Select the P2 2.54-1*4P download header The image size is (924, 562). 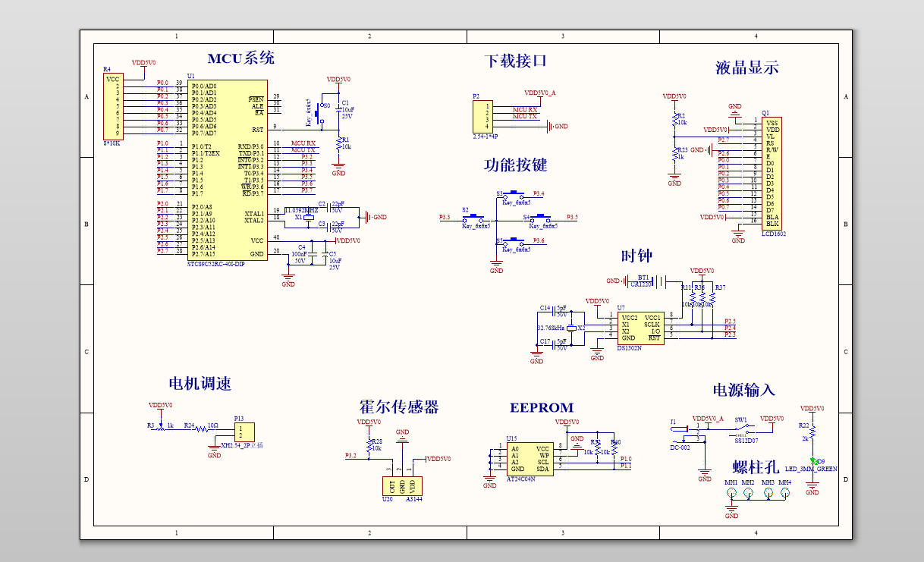[x=482, y=116]
